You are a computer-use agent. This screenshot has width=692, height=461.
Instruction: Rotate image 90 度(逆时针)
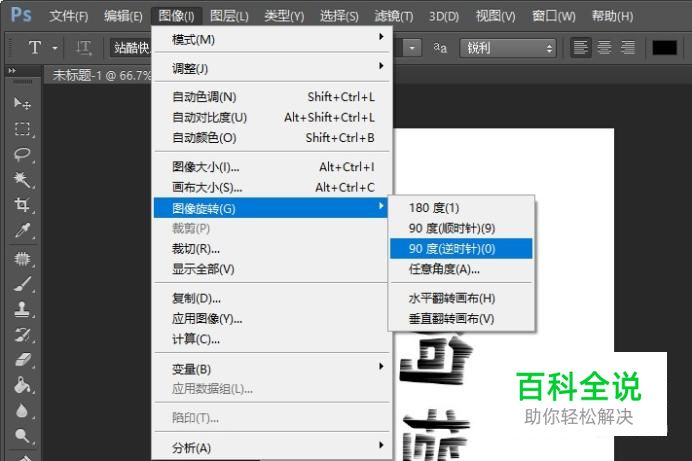pyautogui.click(x=461, y=248)
